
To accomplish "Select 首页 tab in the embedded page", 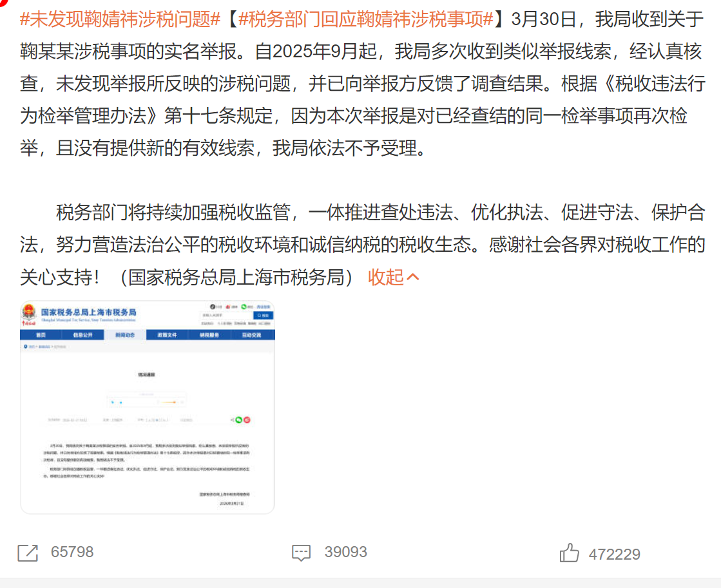I will (41, 335).
